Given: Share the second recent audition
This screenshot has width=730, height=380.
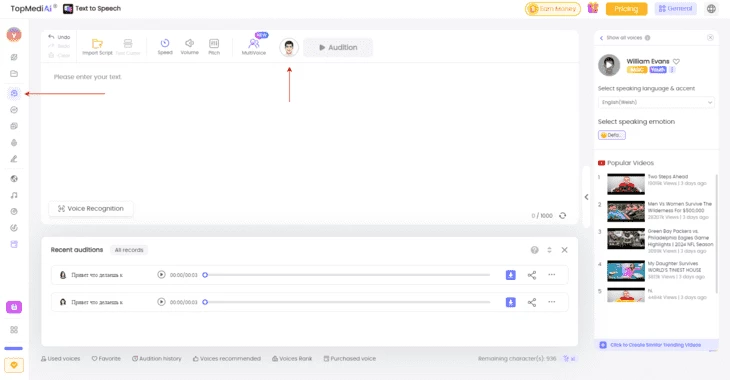Looking at the screenshot, I should click(532, 303).
